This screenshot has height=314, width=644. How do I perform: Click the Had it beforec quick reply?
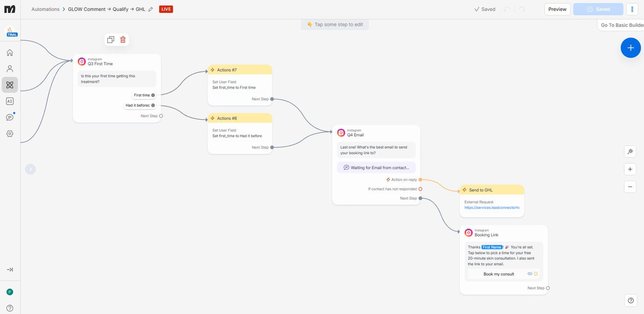tap(139, 105)
